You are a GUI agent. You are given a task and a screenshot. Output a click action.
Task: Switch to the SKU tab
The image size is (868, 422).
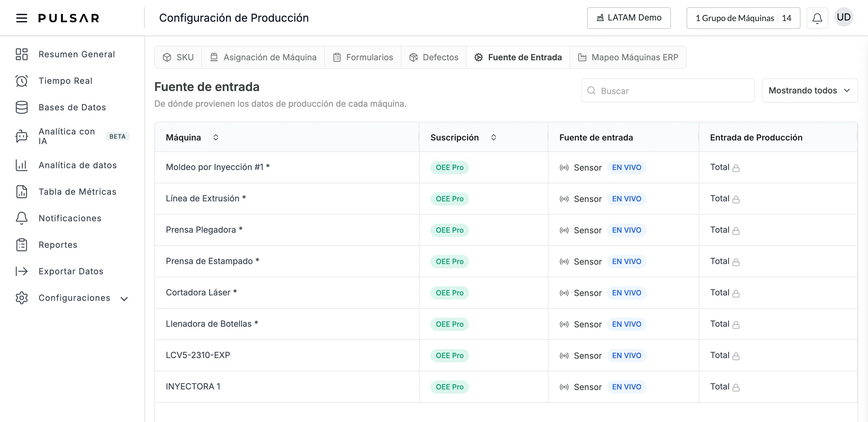tap(178, 57)
